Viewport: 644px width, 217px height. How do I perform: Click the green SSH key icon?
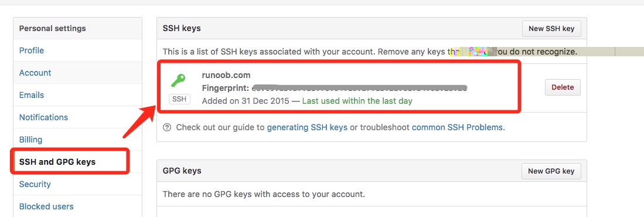[178, 81]
